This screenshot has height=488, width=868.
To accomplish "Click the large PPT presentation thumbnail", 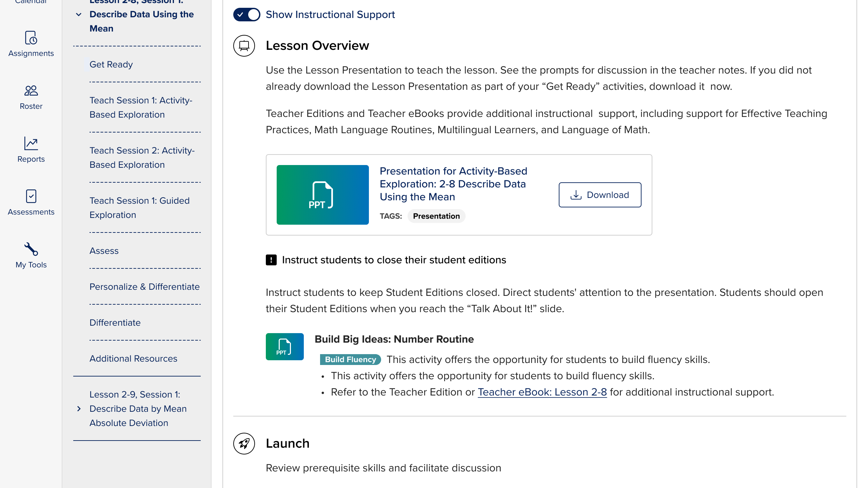I will [322, 195].
